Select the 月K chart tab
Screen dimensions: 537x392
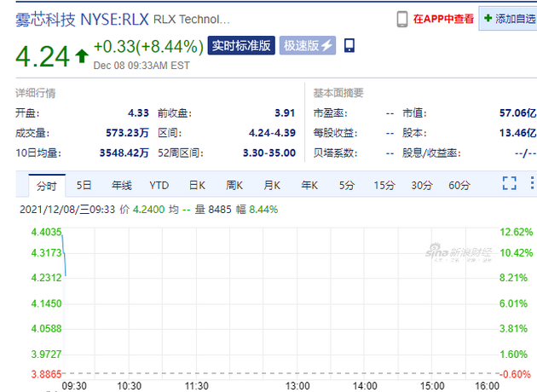tap(272, 186)
